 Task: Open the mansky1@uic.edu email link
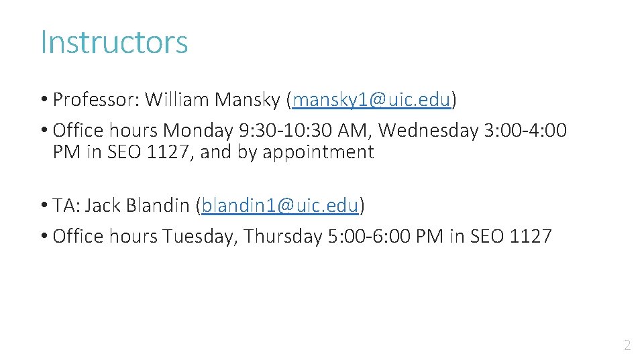pyautogui.click(x=371, y=101)
